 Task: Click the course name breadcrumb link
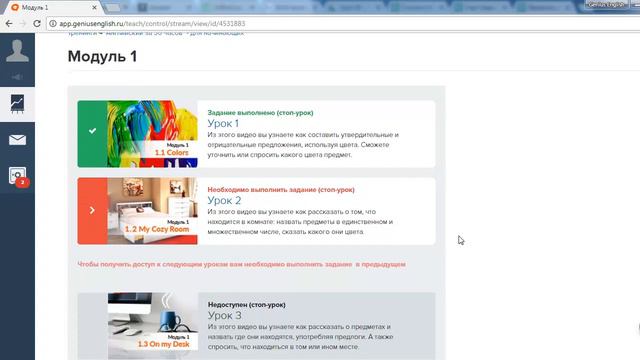click(x=175, y=33)
